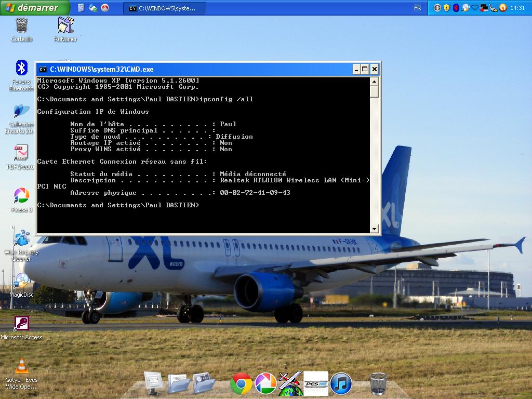532x399 pixels.
Task: Click the CMD scrollbar up arrow
Action: coord(374,82)
